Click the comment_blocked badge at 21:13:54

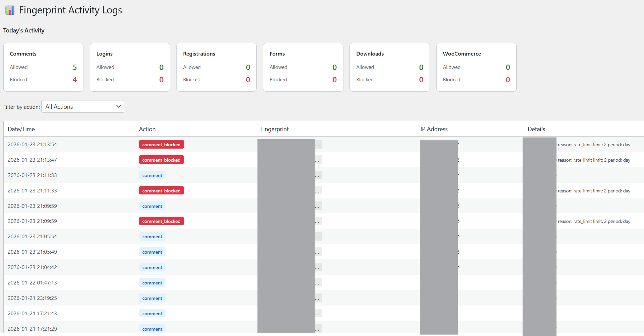point(162,145)
